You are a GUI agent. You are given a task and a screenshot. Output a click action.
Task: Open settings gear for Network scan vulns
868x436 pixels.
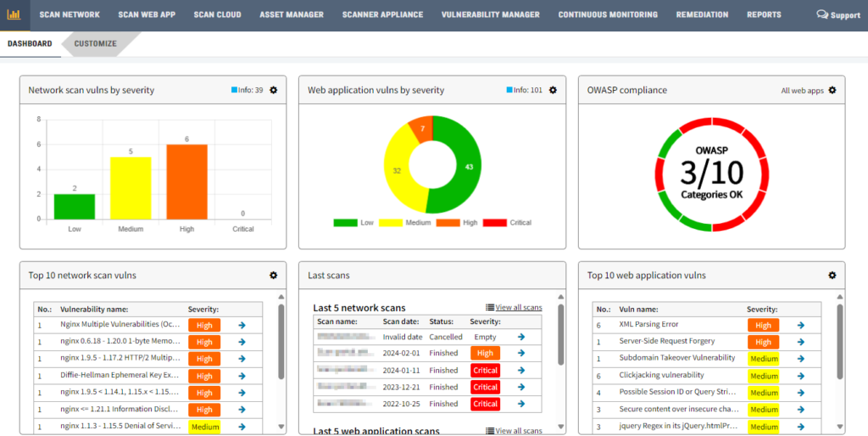pos(273,90)
